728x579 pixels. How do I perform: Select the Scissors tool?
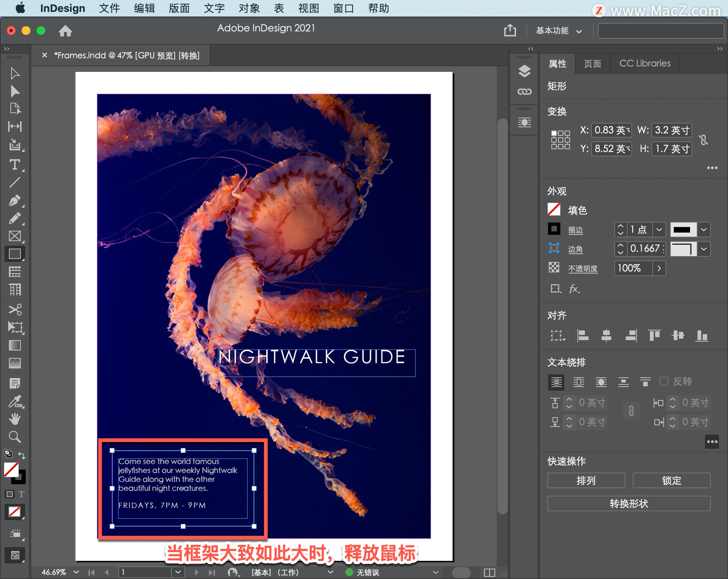click(15, 309)
